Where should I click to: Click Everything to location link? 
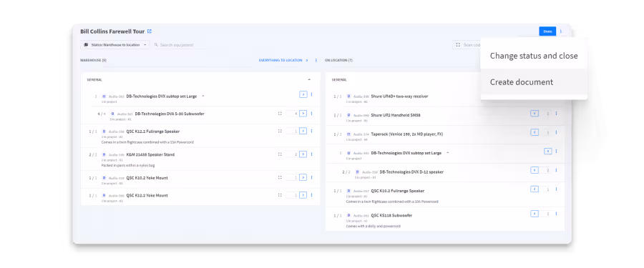click(x=283, y=60)
